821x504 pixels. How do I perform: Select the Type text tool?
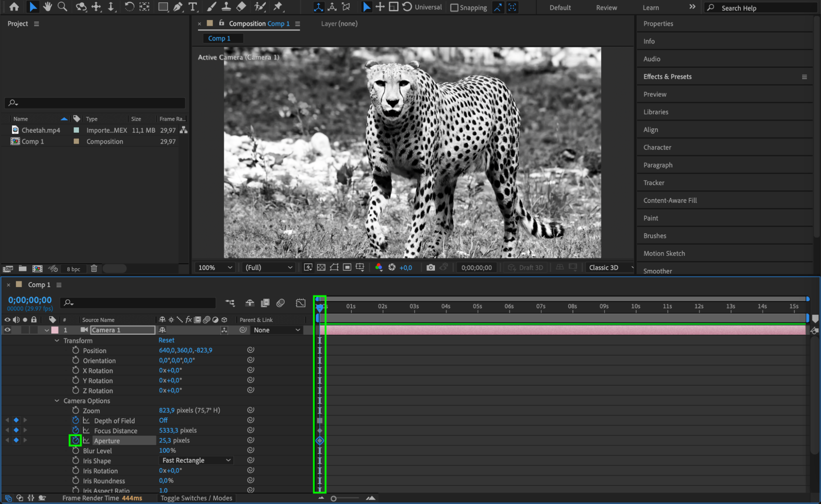coord(192,7)
